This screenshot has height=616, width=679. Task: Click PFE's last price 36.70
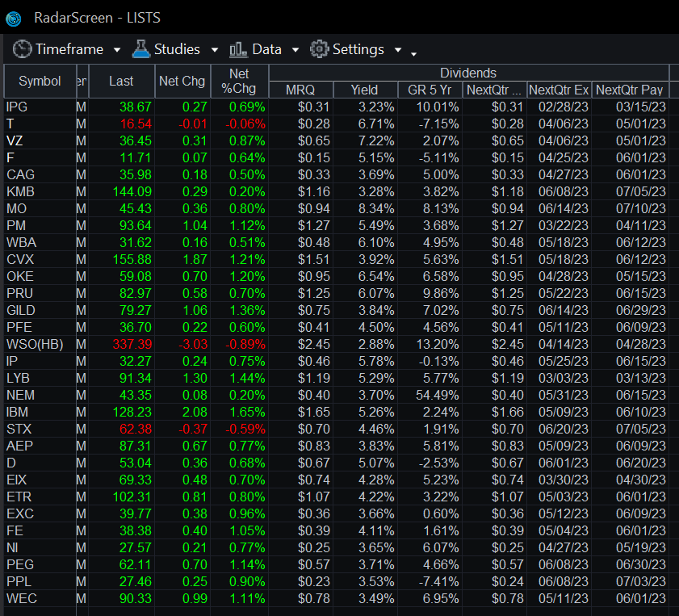coord(136,327)
